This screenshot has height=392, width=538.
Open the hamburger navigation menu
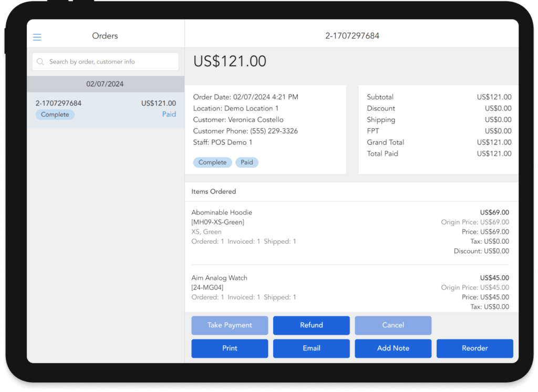click(37, 37)
